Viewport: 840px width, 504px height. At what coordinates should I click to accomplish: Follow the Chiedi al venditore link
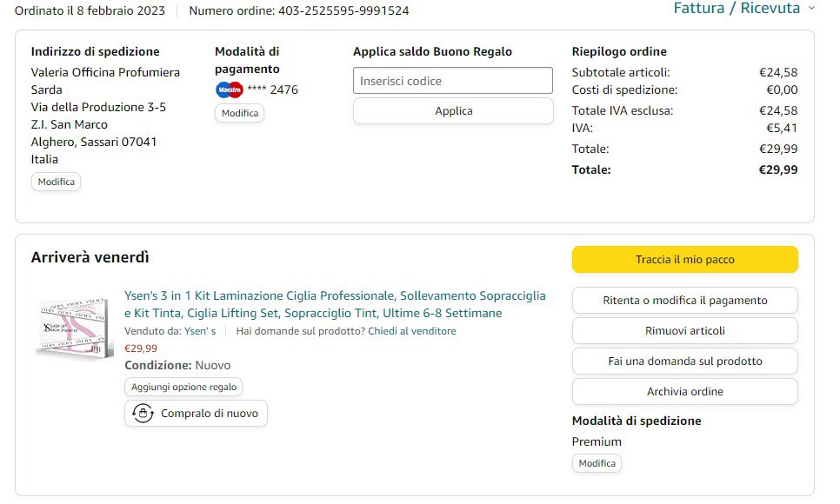[x=411, y=331]
